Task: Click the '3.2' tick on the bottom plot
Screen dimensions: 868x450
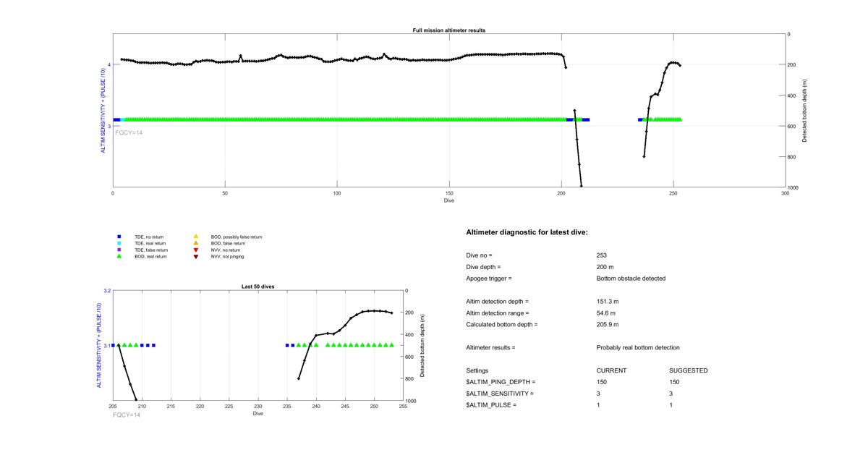Action: tap(106, 290)
